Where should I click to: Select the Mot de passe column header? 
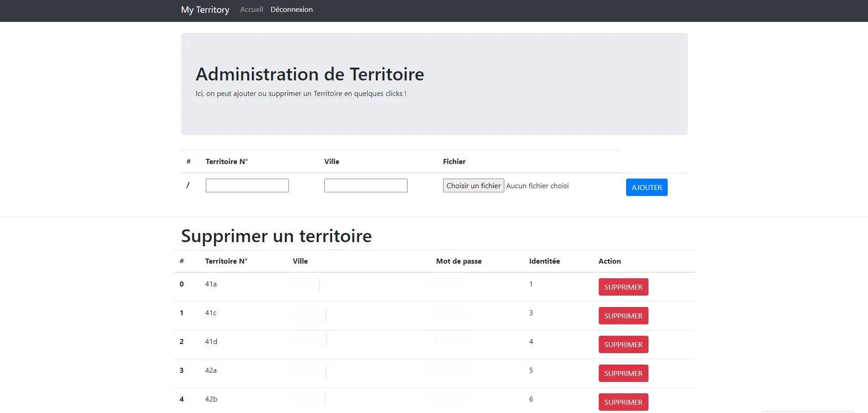point(458,261)
